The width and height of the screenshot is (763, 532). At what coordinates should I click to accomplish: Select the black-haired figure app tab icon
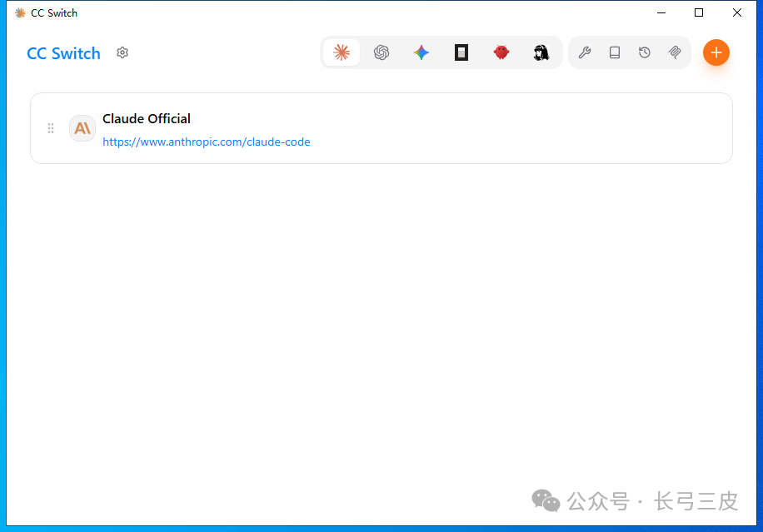(541, 52)
